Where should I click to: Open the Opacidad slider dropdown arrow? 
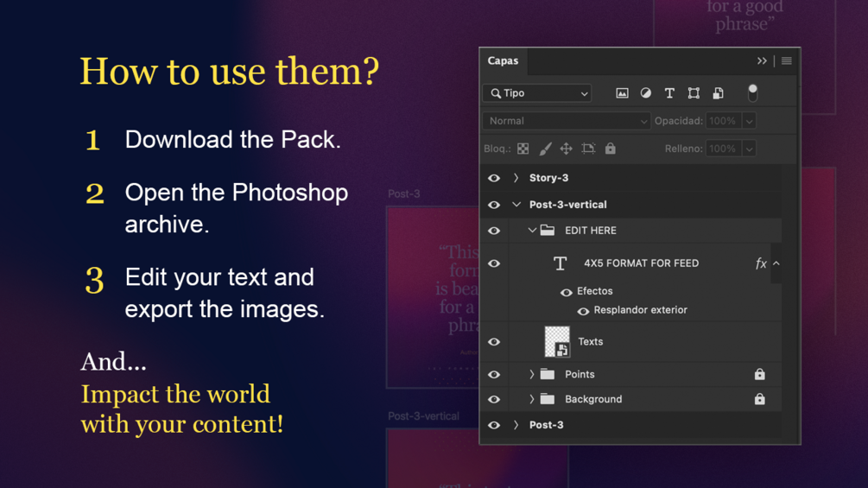point(749,121)
